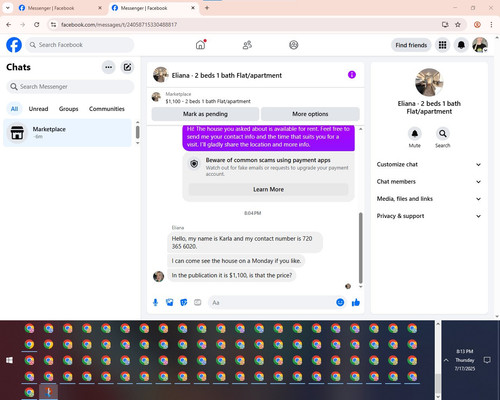Open the Facebook menu grid icon
Image resolution: width=500 pixels, height=400 pixels.
442,45
